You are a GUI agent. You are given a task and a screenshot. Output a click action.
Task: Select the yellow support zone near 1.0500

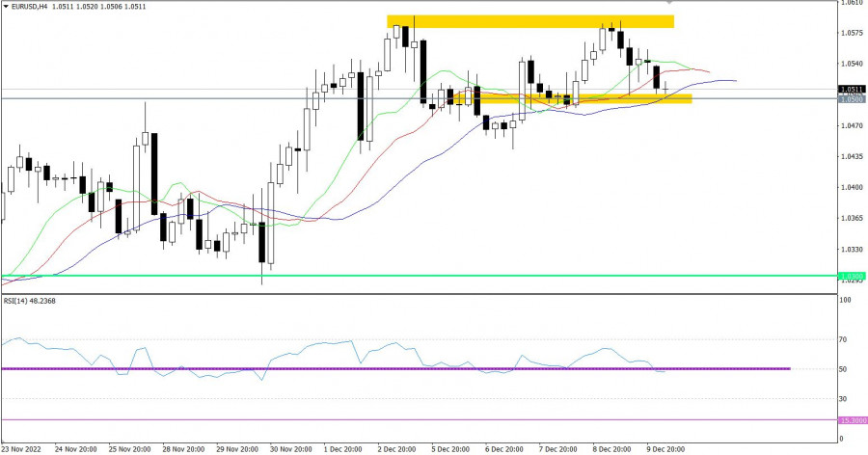tap(579, 98)
